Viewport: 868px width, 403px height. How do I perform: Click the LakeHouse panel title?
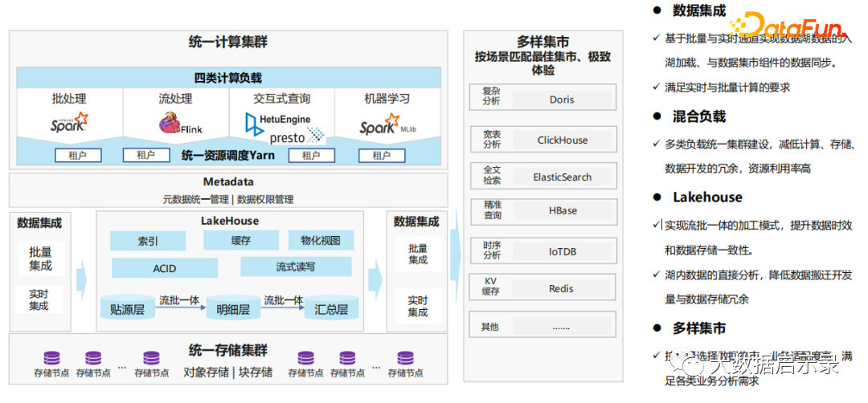tap(230, 221)
